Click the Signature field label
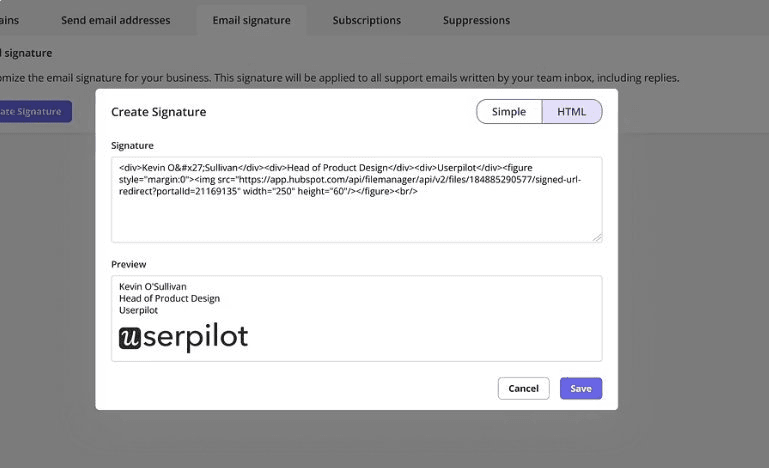The height and width of the screenshot is (468, 769). click(x=132, y=146)
